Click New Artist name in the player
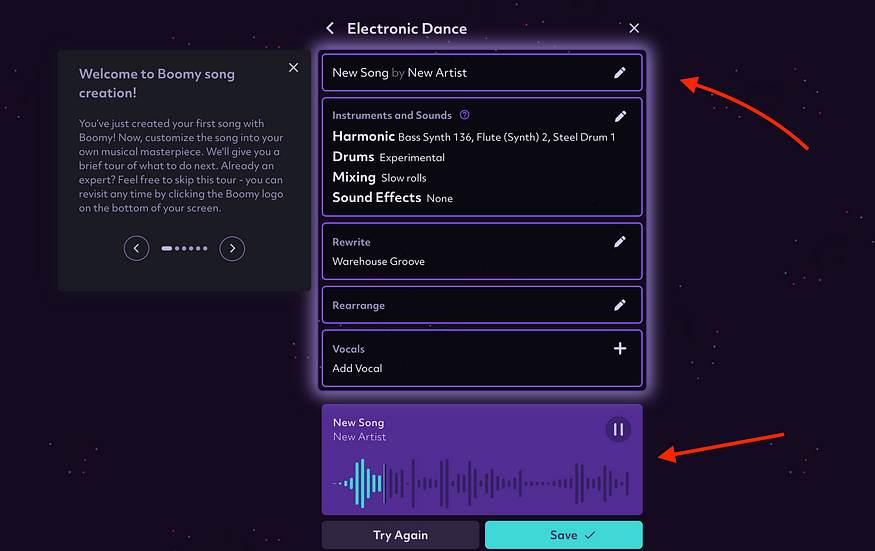The image size is (875, 551). click(x=359, y=437)
